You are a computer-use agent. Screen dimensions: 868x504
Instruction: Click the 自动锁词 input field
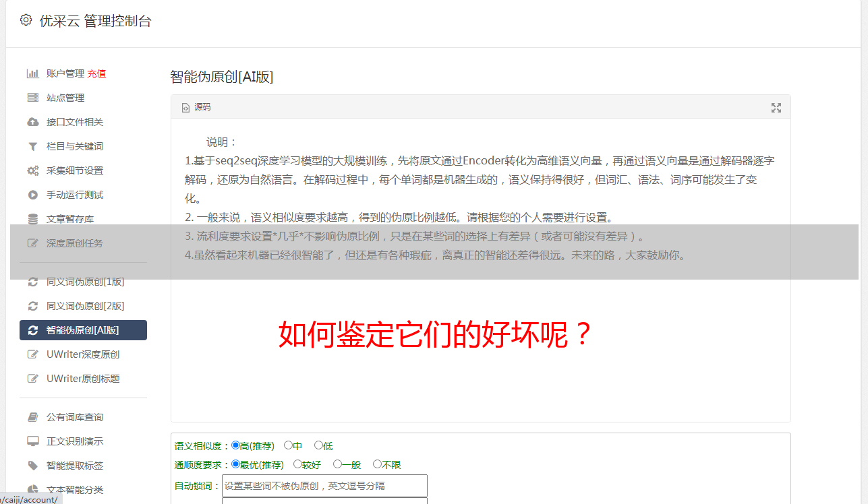click(x=324, y=486)
